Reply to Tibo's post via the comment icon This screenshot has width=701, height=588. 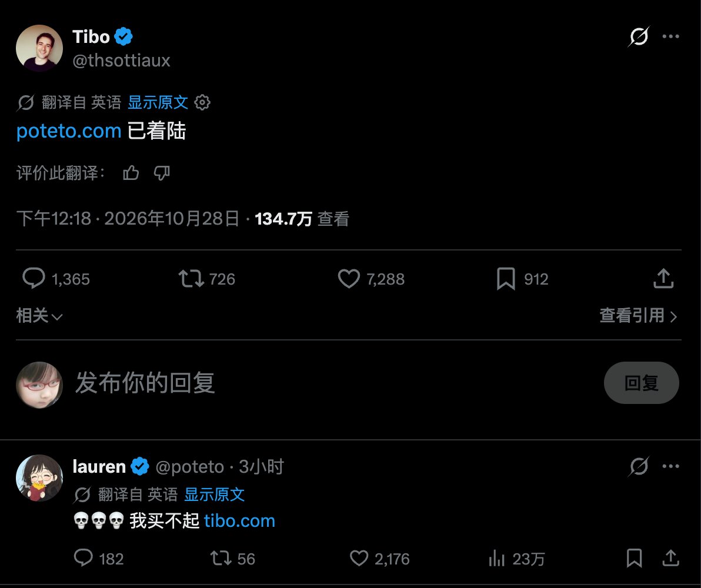pos(34,278)
